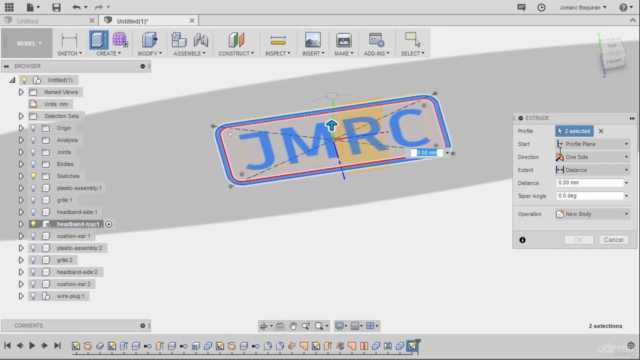Image resolution: width=640 pixels, height=360 pixels.
Task: Click the Distance input field in dialog
Action: pos(590,183)
